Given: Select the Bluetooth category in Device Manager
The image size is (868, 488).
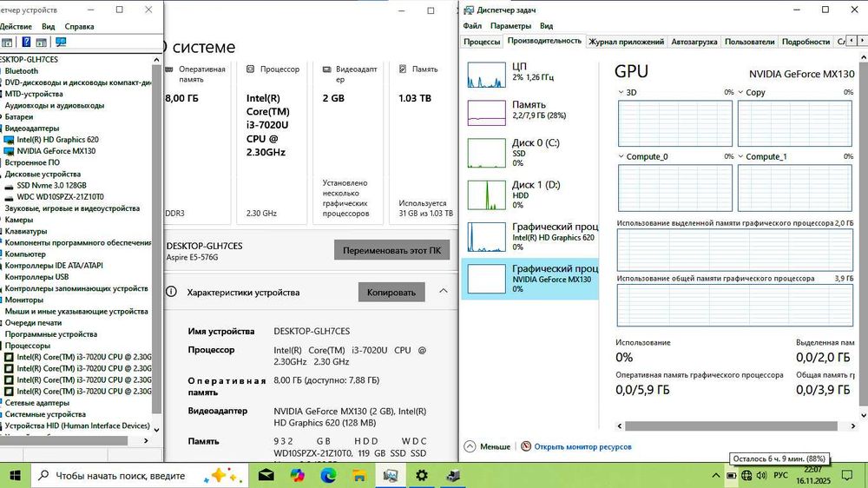Looking at the screenshot, I should tap(22, 71).
